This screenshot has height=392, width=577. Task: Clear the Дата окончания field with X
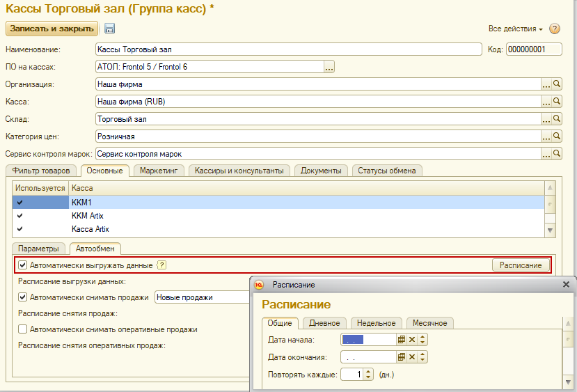(412, 357)
